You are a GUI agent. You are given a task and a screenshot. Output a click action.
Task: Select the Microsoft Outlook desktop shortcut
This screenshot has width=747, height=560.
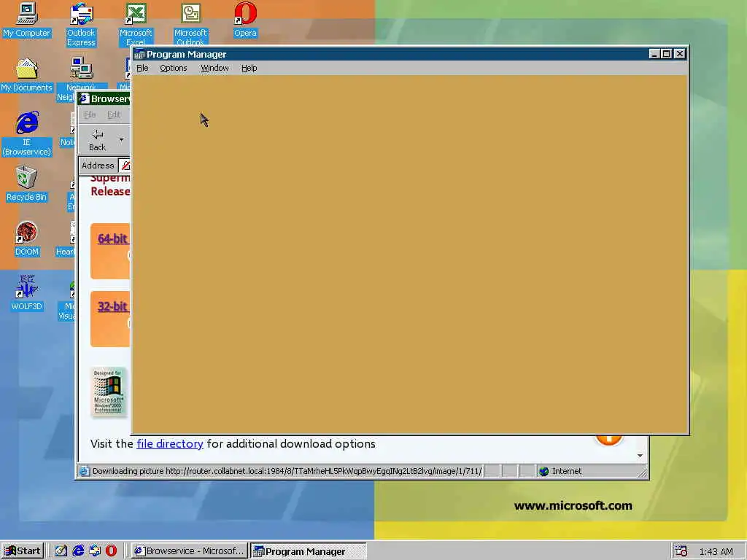click(x=190, y=24)
